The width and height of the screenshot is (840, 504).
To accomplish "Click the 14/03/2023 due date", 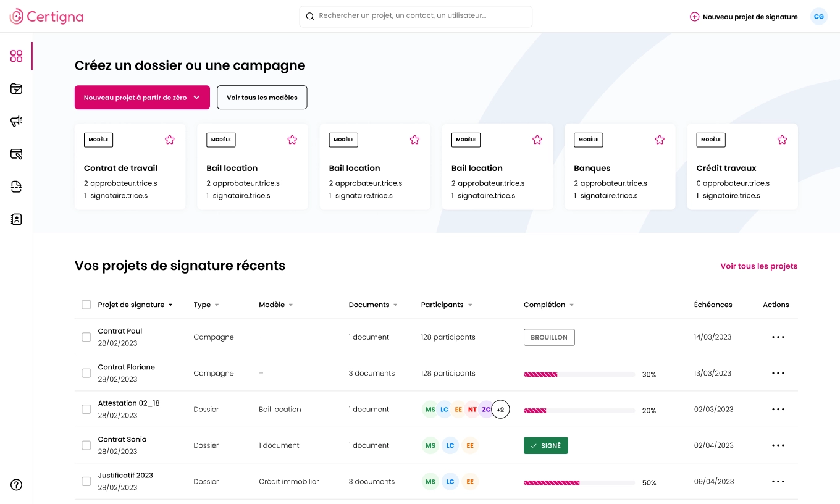I will coord(713,337).
